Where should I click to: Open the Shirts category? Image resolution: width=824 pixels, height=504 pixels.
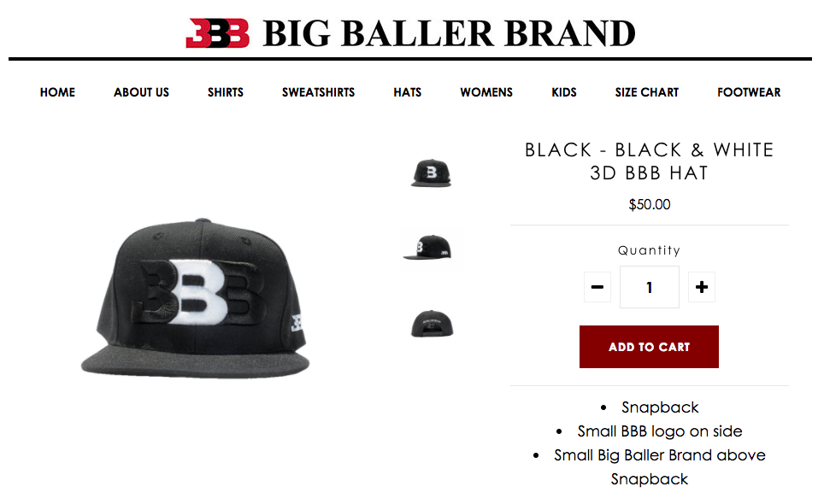pyautogui.click(x=226, y=92)
